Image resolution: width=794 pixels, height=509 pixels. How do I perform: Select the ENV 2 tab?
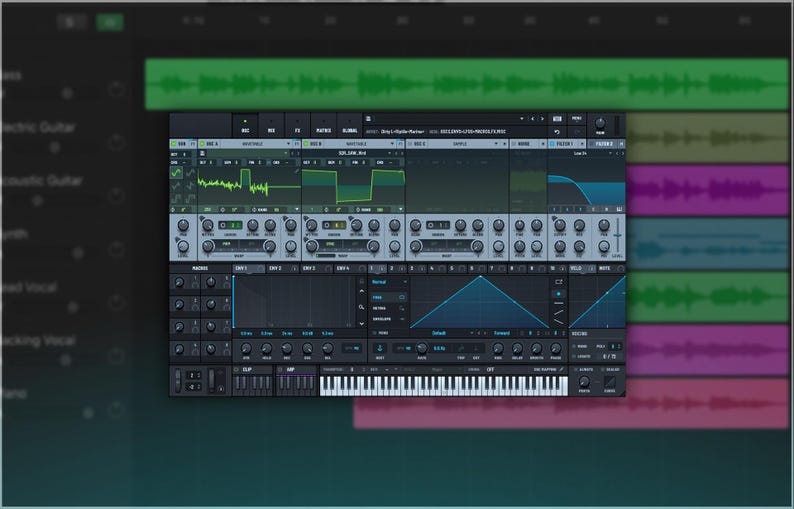283,268
